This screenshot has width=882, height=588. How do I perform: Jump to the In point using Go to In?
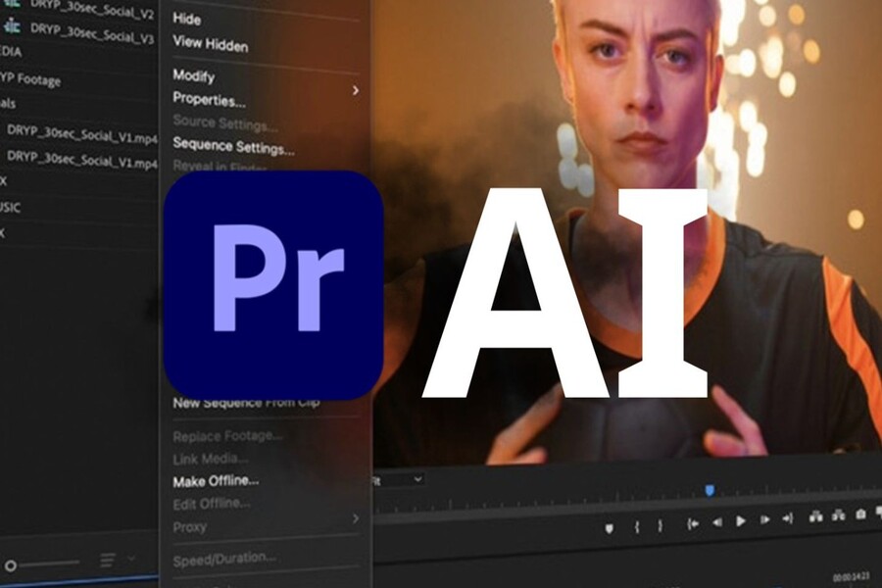coord(693,524)
